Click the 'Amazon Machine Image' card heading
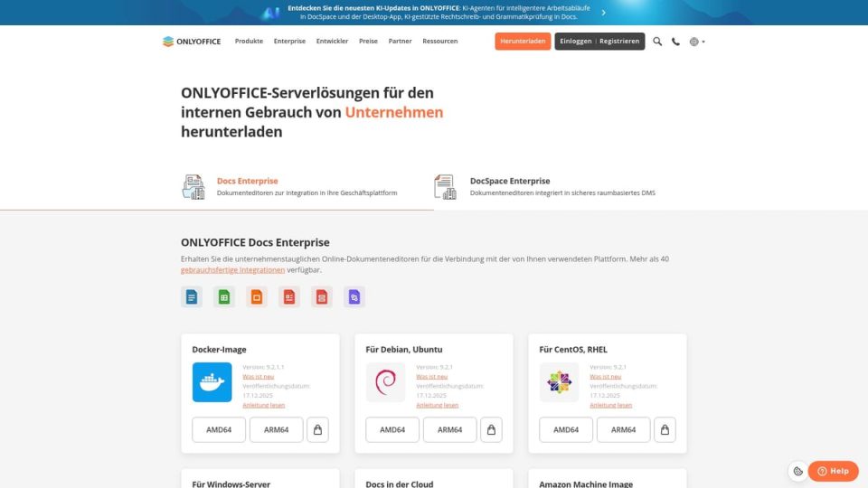The image size is (868, 488). pos(586,484)
